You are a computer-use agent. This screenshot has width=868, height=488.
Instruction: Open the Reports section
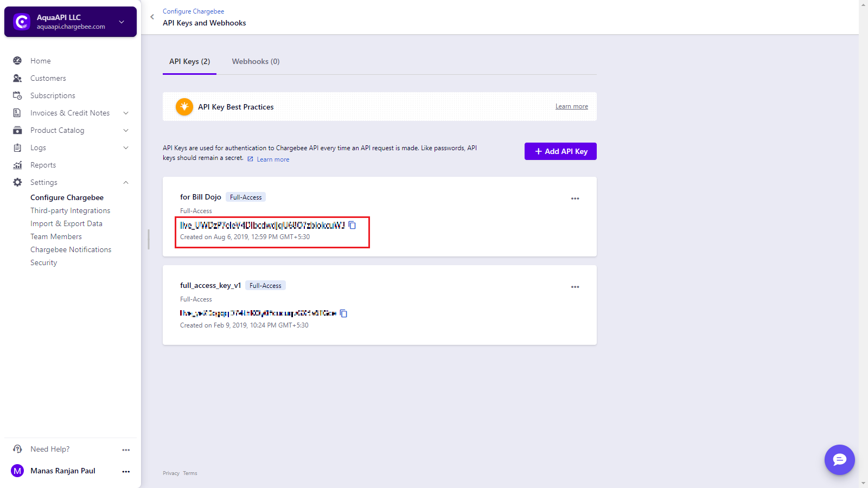coord(43,165)
